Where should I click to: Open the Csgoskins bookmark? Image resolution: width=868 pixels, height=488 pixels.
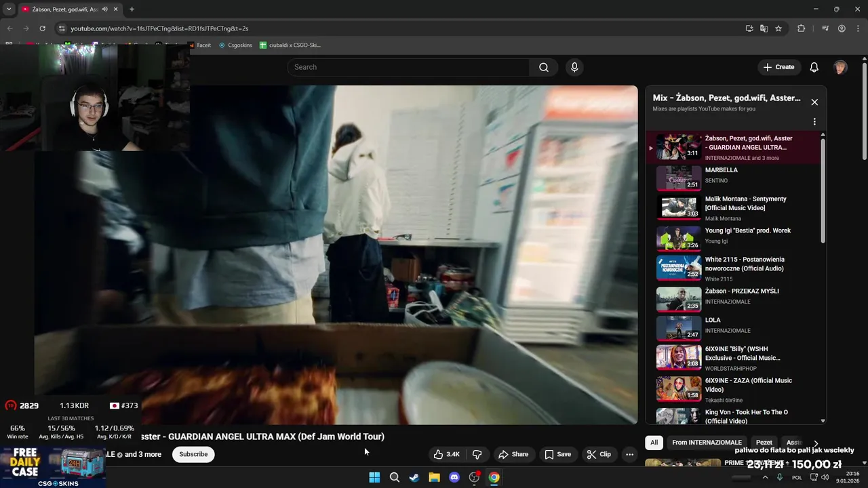click(235, 45)
